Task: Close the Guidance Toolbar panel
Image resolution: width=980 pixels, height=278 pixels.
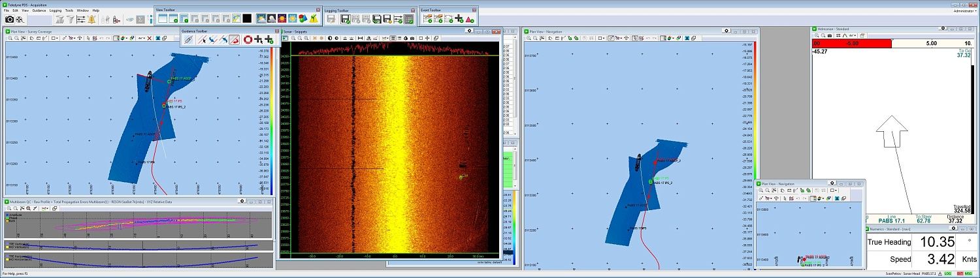Action: coord(278,31)
